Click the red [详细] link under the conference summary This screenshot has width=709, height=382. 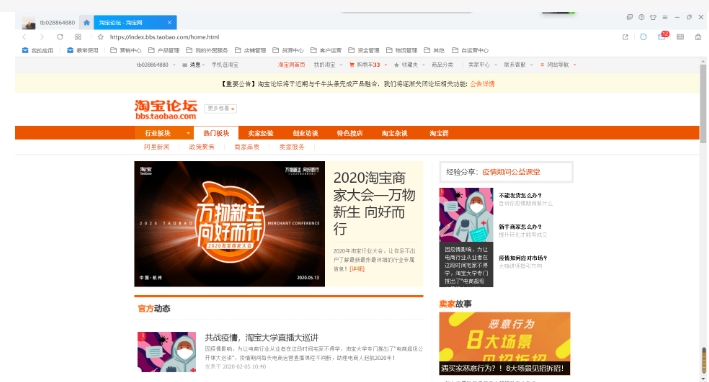click(357, 269)
